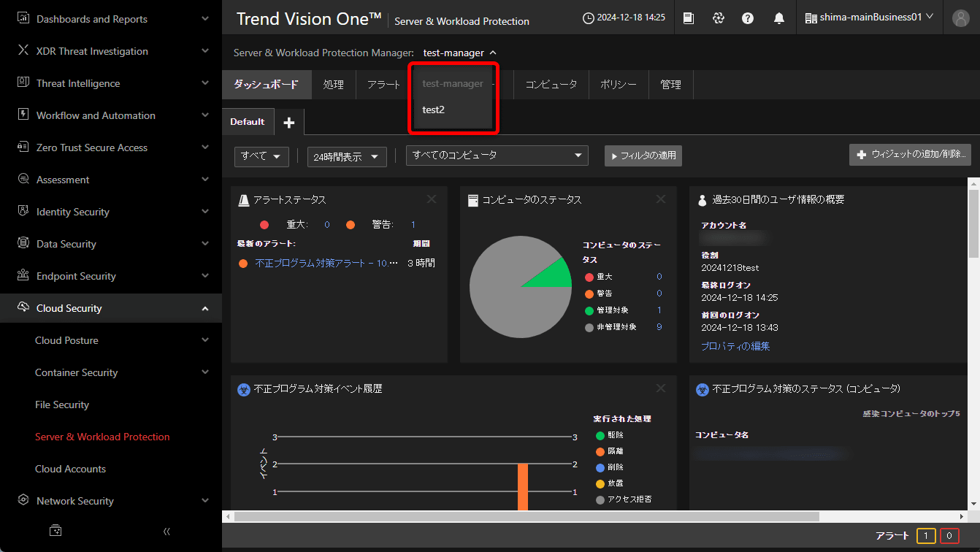The width and height of the screenshot is (980, 552).
Task: Click the フィルタの適用 button
Action: click(643, 156)
